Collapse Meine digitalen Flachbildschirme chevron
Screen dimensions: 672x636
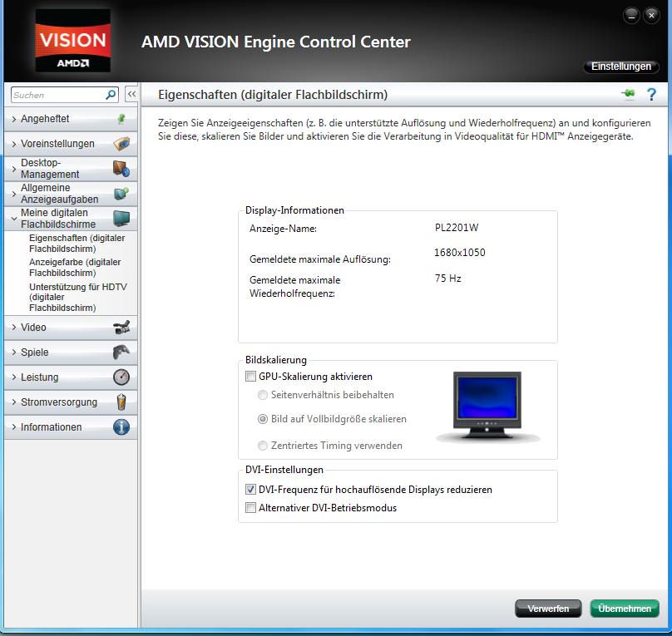click(x=13, y=219)
